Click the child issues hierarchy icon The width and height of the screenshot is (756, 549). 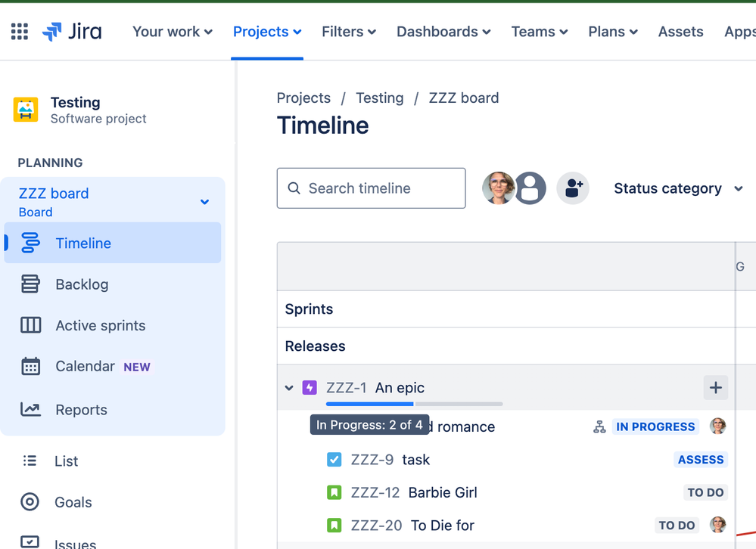click(599, 426)
